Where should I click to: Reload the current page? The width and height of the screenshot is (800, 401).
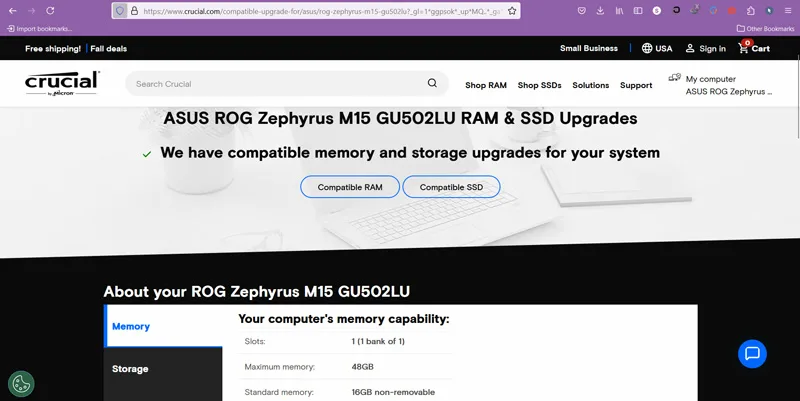click(50, 11)
